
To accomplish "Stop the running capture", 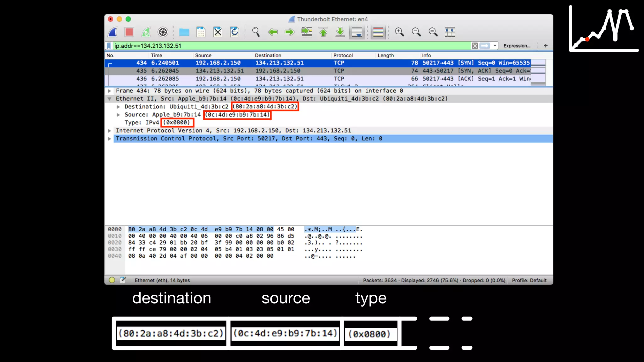I will 129,32.
